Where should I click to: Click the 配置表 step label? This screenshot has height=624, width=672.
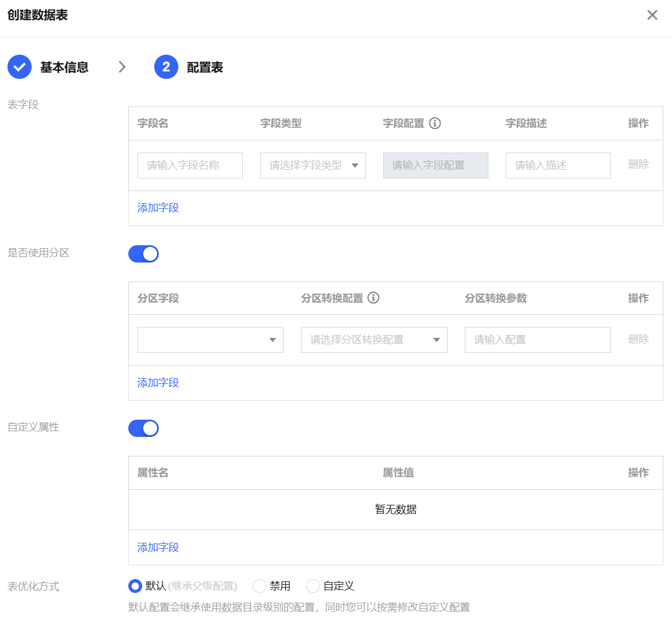point(205,67)
